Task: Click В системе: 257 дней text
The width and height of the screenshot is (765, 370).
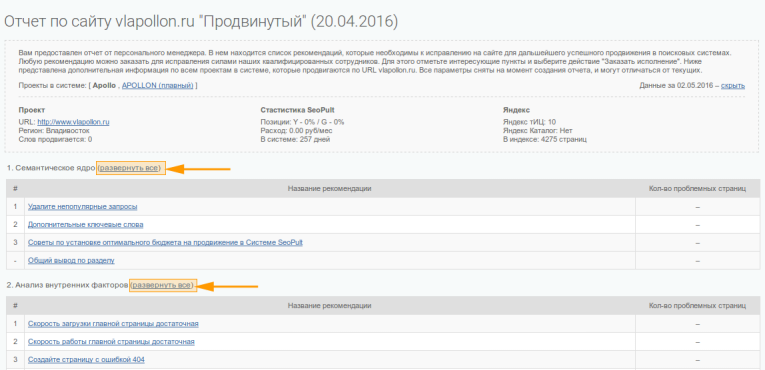Action: 296,140
